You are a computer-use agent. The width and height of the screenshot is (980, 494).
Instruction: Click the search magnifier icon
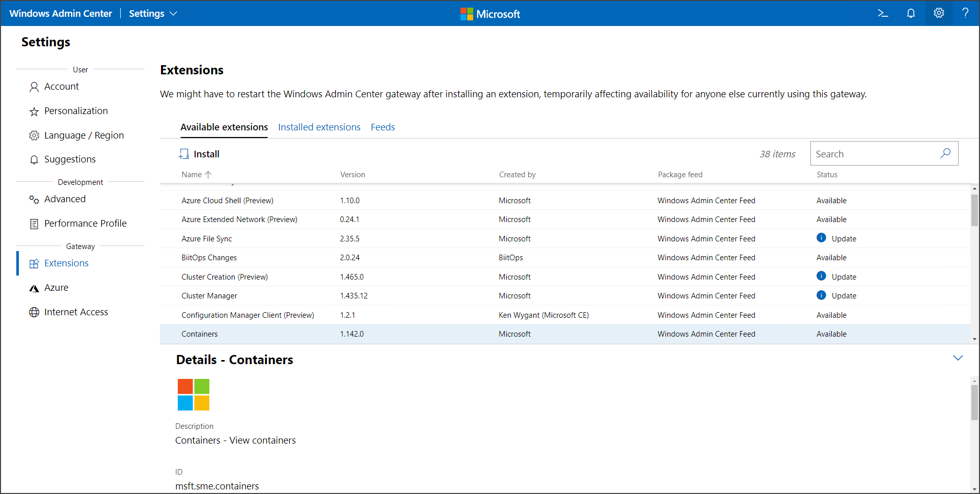pyautogui.click(x=945, y=153)
